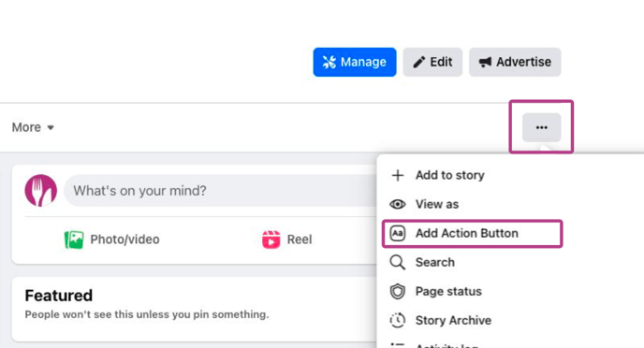This screenshot has height=348, width=644.
Task: Click the clock icon beside Story Archive
Action: point(398,320)
